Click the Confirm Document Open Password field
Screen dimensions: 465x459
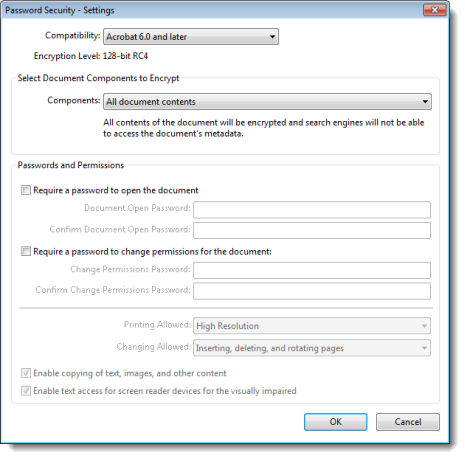point(312,231)
